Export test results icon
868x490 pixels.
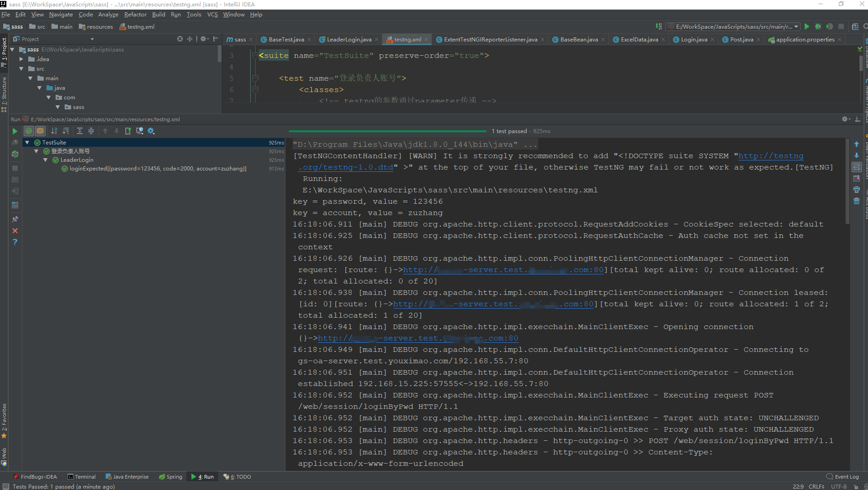point(128,131)
